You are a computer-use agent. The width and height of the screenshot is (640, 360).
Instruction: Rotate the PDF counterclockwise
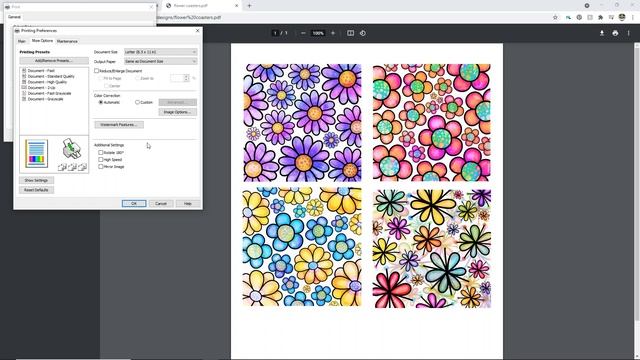(x=363, y=33)
